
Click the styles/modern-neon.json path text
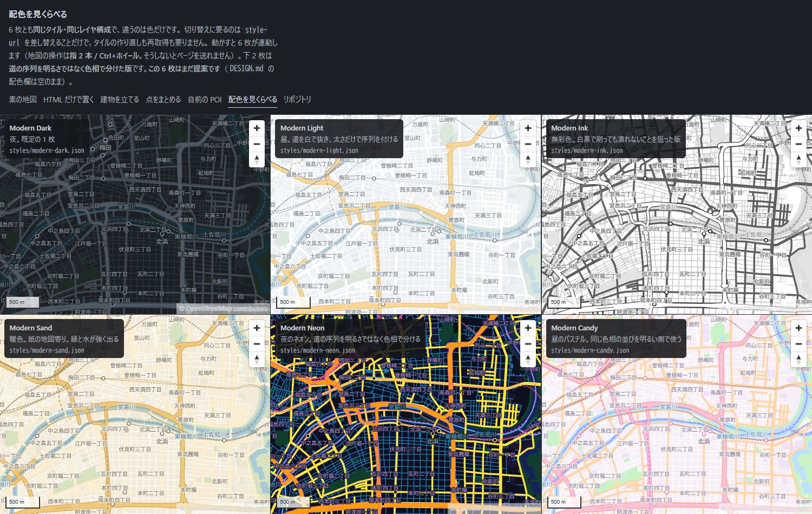[x=318, y=350]
